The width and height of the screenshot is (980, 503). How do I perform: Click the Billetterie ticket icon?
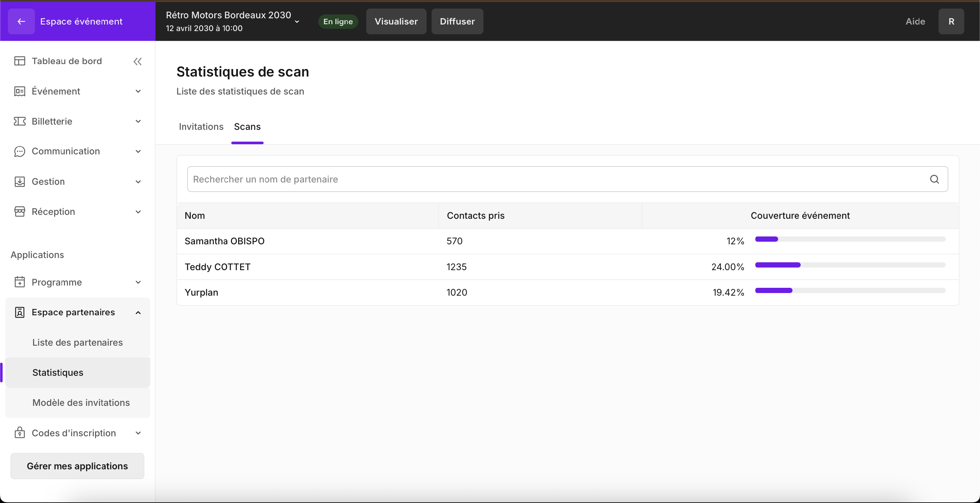point(19,121)
